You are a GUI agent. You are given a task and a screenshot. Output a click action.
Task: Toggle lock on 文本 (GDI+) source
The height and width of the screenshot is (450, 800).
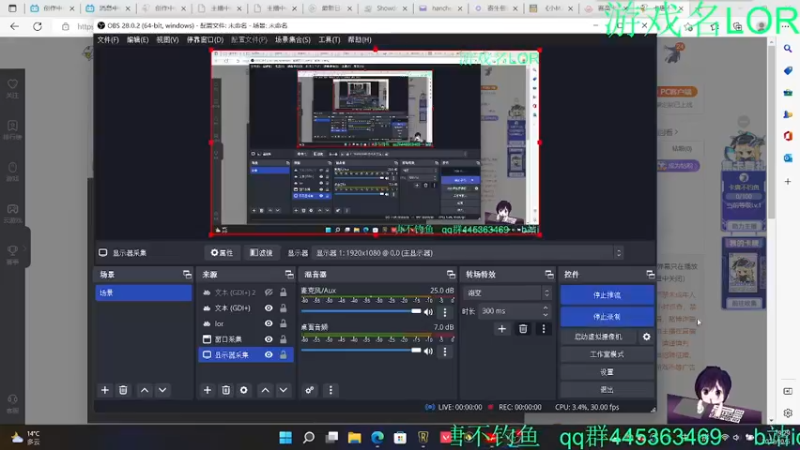[x=283, y=308]
